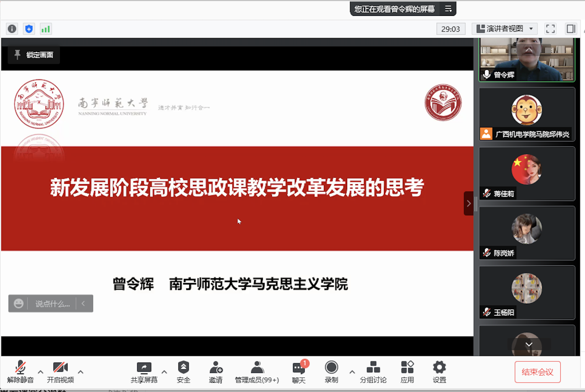Open the emoji picker beside chat input

point(19,303)
